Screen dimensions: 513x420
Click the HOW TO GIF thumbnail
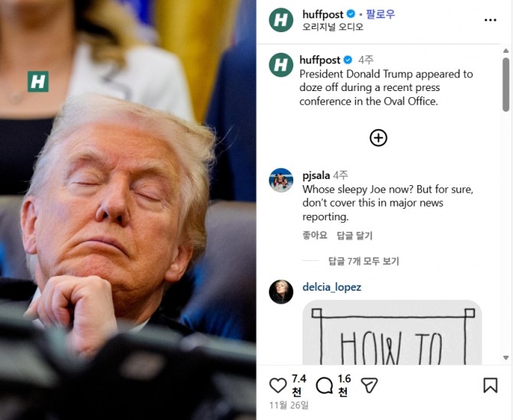tap(392, 333)
